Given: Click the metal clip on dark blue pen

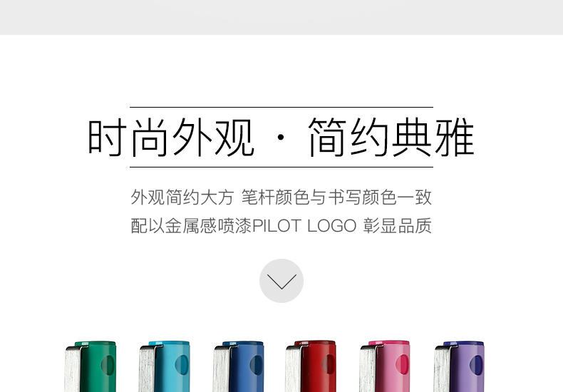Looking at the screenshot, I should click(223, 368).
